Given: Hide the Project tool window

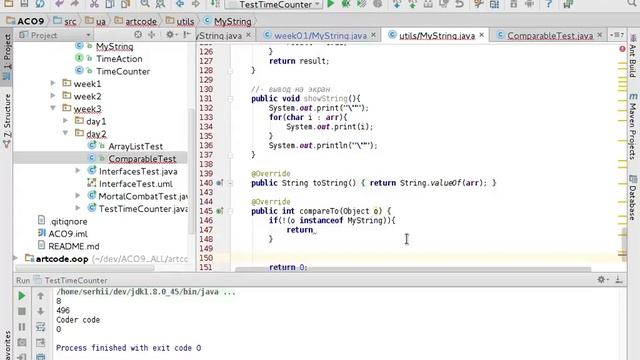Looking at the screenshot, I should (187, 35).
